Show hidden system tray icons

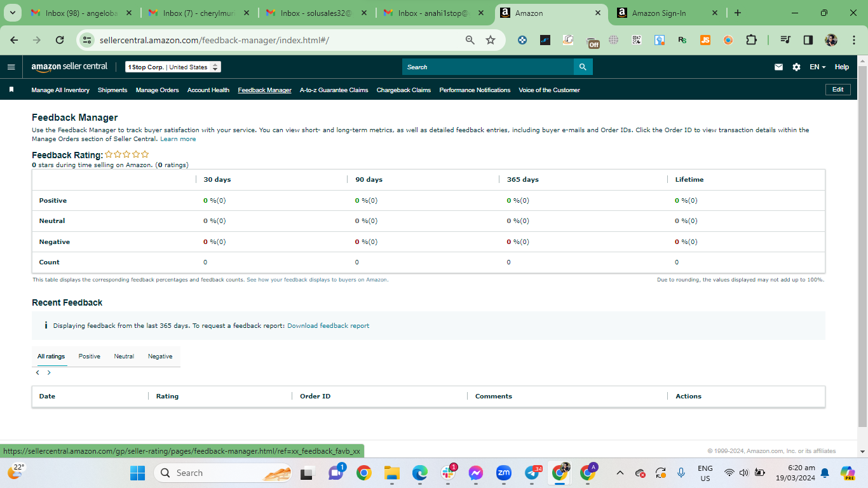(620, 473)
